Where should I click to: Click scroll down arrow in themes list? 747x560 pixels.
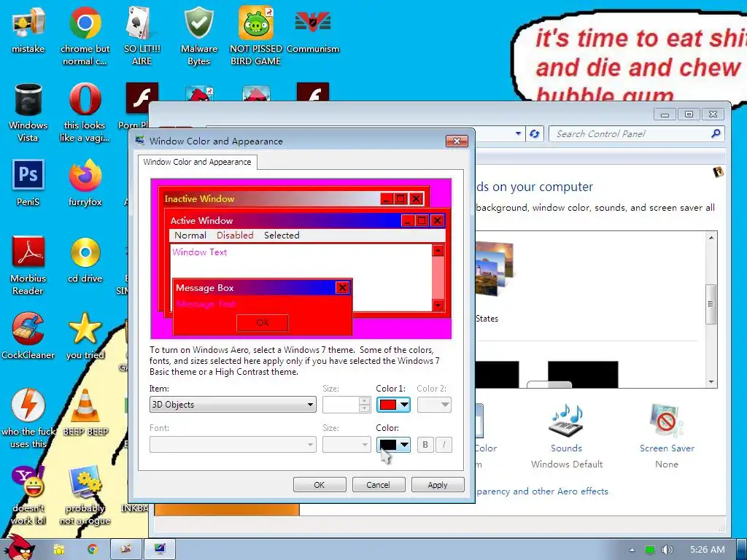point(711,382)
